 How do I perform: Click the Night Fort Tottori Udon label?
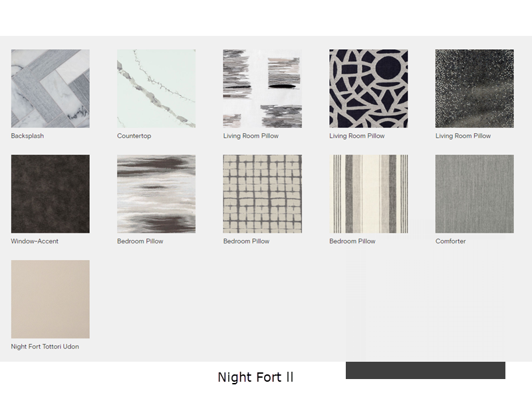pos(45,346)
